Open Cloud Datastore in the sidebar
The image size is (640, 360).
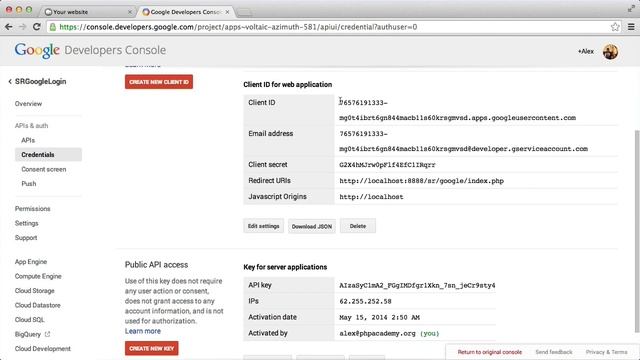pos(38,305)
